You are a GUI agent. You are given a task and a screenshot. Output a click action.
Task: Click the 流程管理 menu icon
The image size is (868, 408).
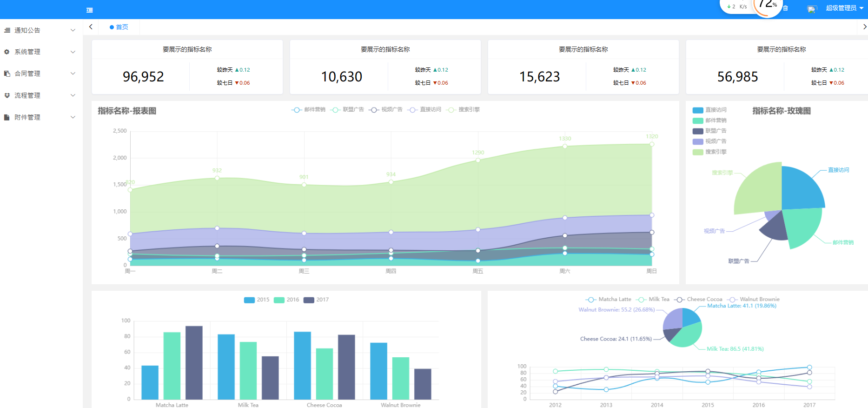click(x=7, y=95)
